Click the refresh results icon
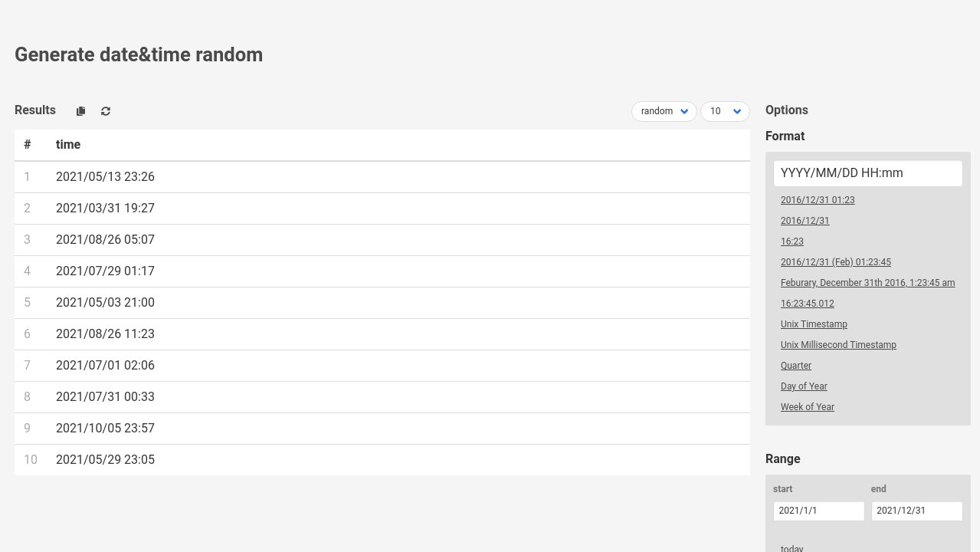The image size is (980, 552). 106,111
